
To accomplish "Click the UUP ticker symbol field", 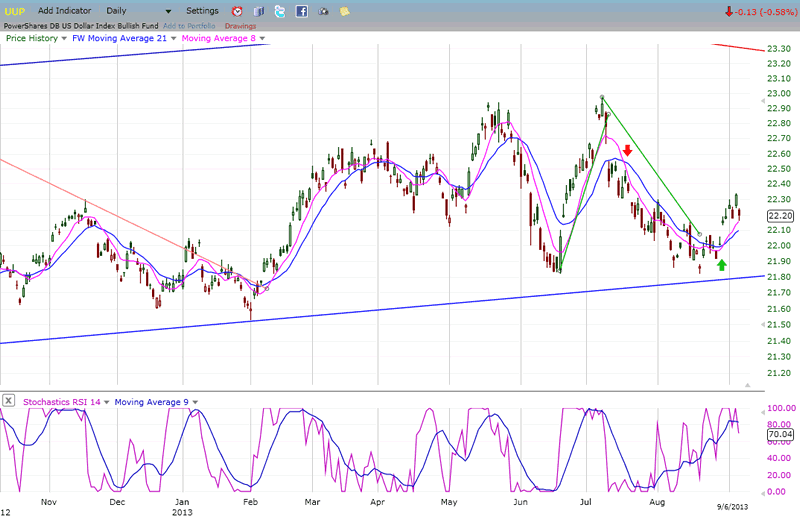I will click(x=15, y=11).
